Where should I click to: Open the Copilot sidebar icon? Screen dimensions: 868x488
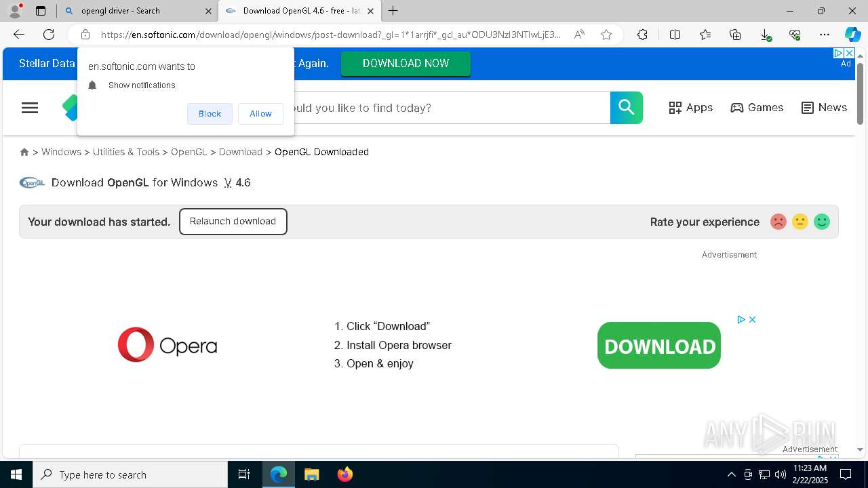(x=852, y=35)
